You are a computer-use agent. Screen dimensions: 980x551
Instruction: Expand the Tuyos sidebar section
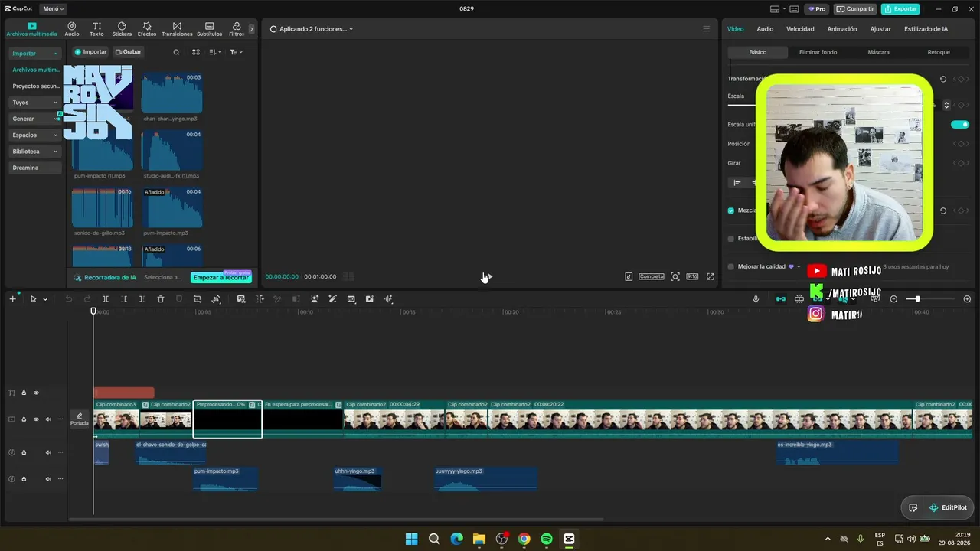35,103
